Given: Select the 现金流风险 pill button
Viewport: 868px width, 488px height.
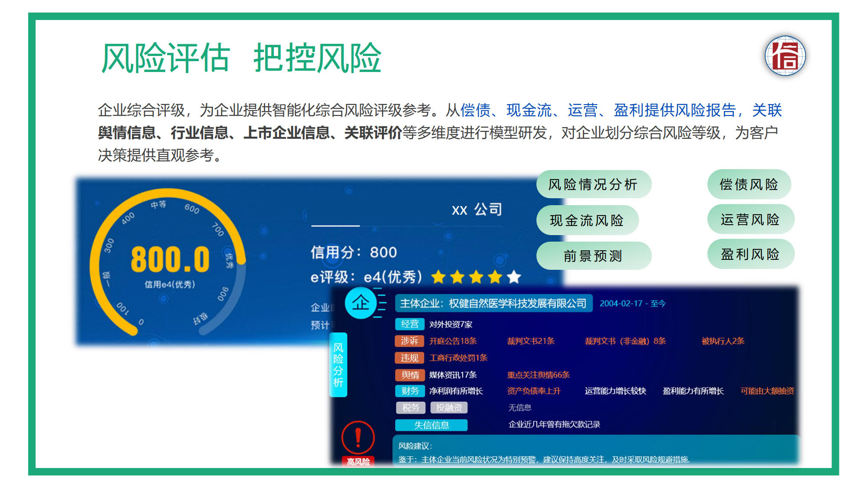Looking at the screenshot, I should click(587, 220).
